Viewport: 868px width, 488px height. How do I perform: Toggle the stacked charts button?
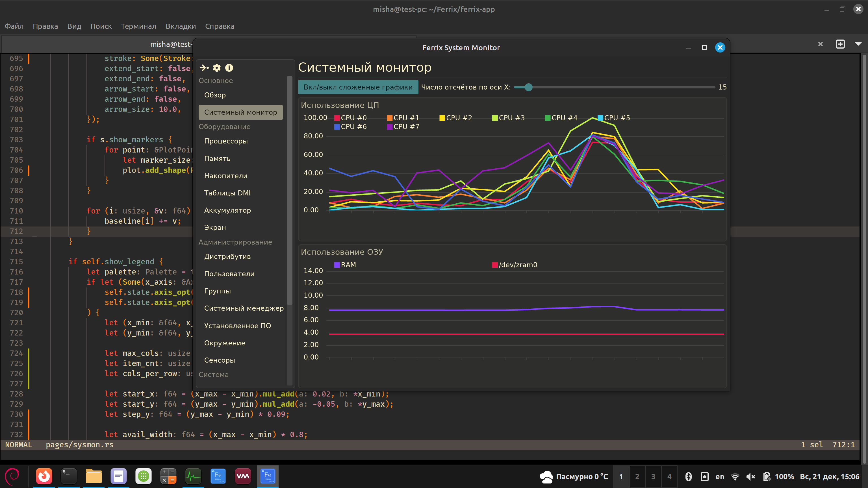358,87
